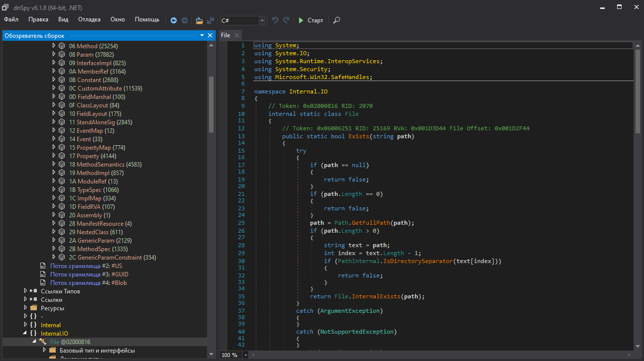Click the 09 InterfaceImpl table icon
The image size is (644, 361).
[x=62, y=63]
